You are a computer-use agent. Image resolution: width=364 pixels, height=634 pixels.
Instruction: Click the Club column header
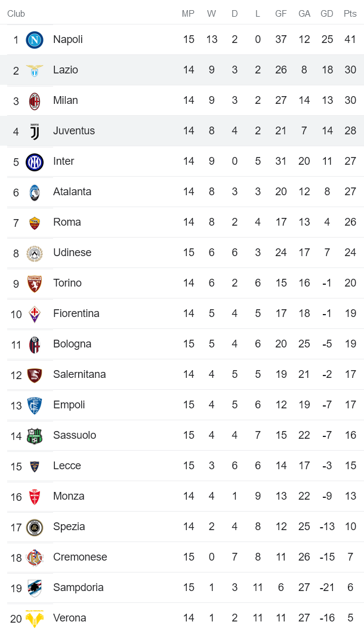coord(16,14)
